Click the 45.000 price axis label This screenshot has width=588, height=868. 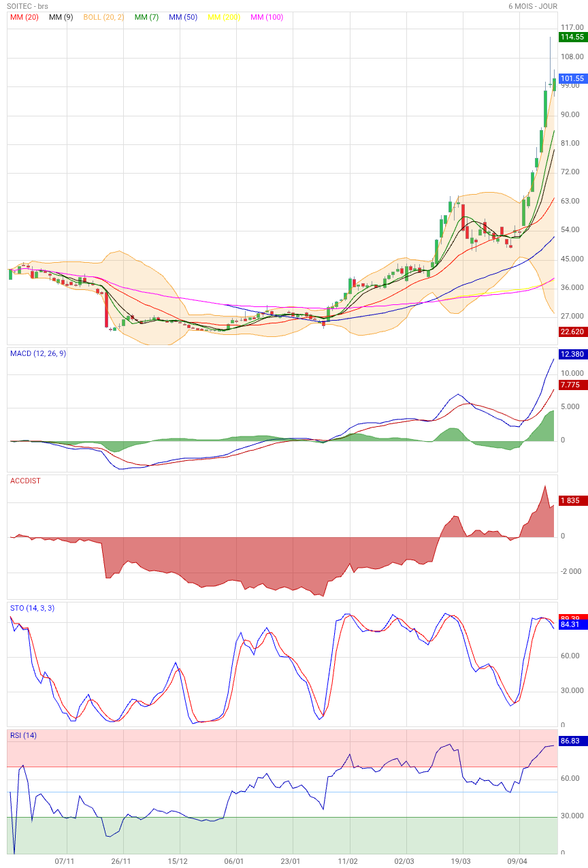coord(572,259)
